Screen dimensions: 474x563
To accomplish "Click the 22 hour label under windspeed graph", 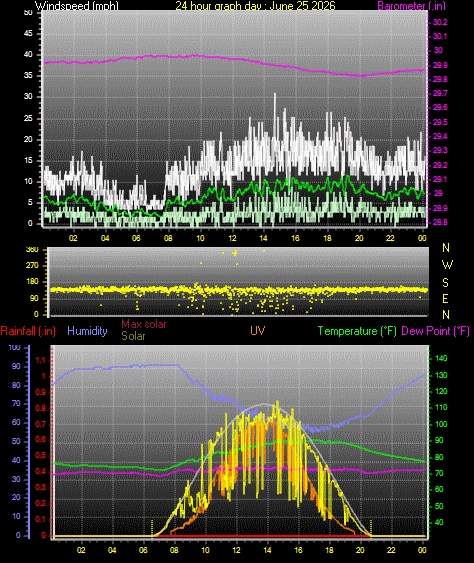I will [x=390, y=238].
